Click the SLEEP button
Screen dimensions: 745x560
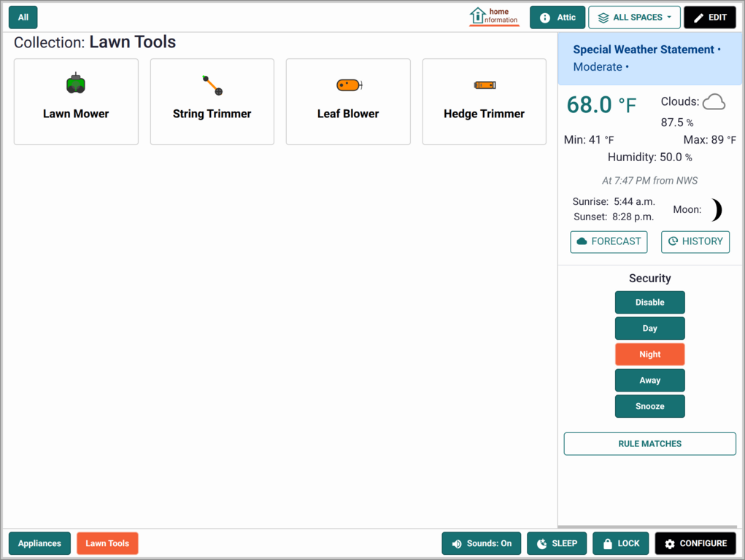556,543
